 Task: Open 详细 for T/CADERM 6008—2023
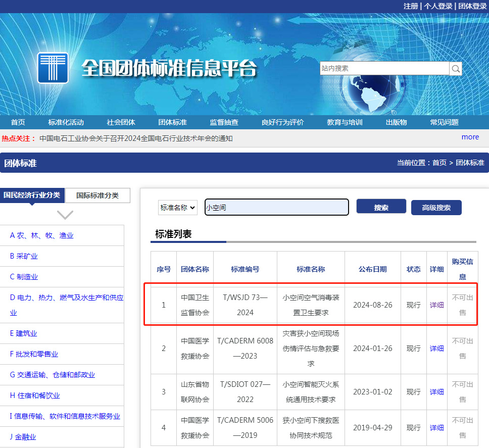point(436,348)
